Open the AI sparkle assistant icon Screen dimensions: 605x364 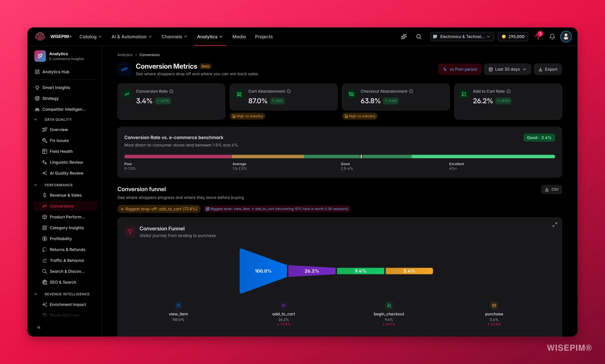click(404, 37)
